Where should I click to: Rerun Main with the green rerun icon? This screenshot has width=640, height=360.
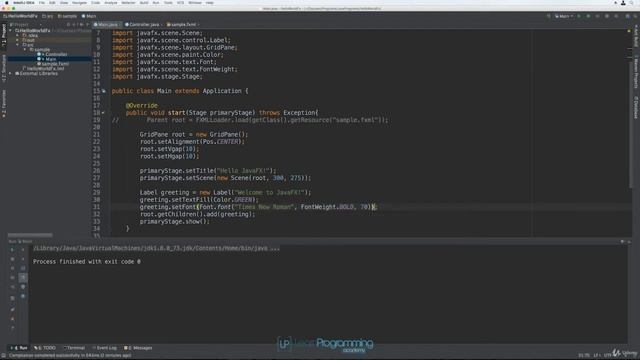pos(12,249)
